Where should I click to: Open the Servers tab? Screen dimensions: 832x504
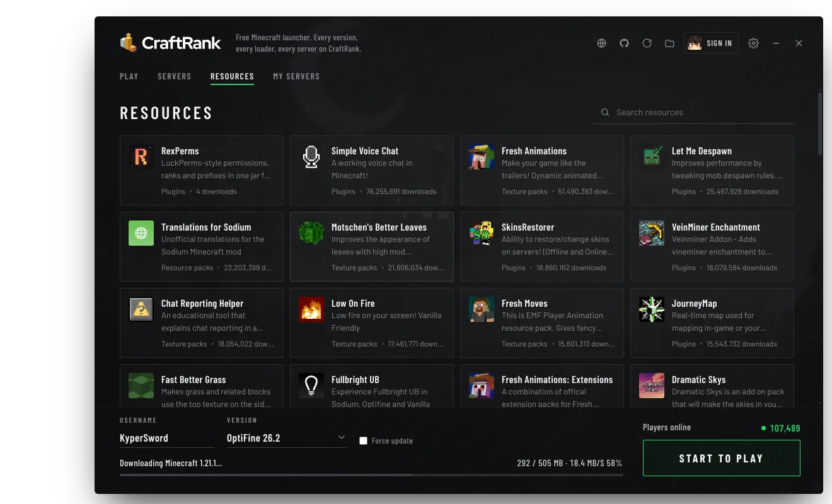175,76
